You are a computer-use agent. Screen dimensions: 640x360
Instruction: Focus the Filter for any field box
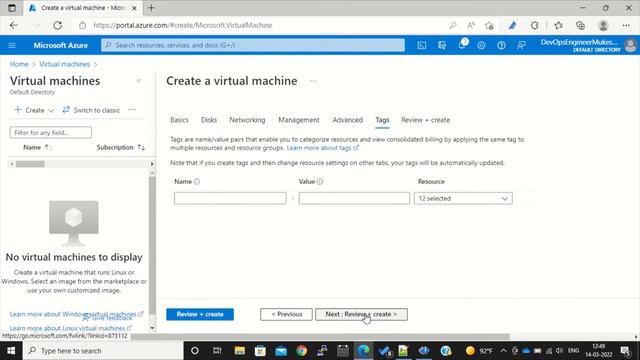[51, 133]
